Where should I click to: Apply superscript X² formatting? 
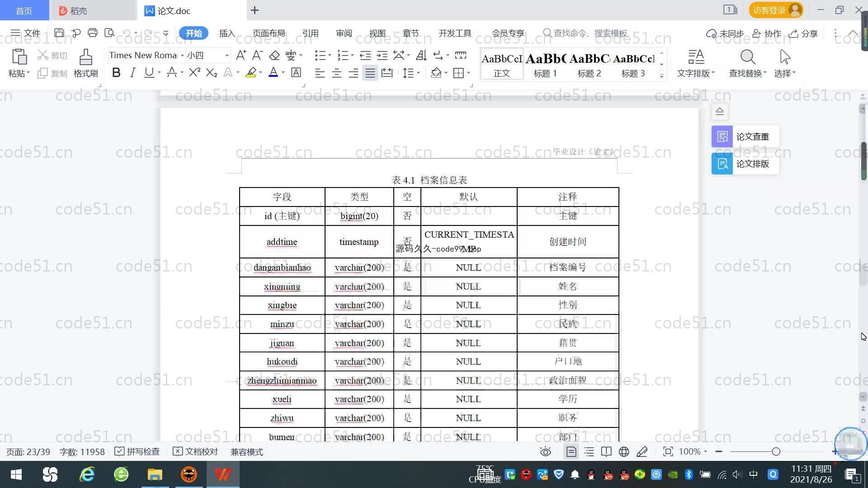click(194, 72)
